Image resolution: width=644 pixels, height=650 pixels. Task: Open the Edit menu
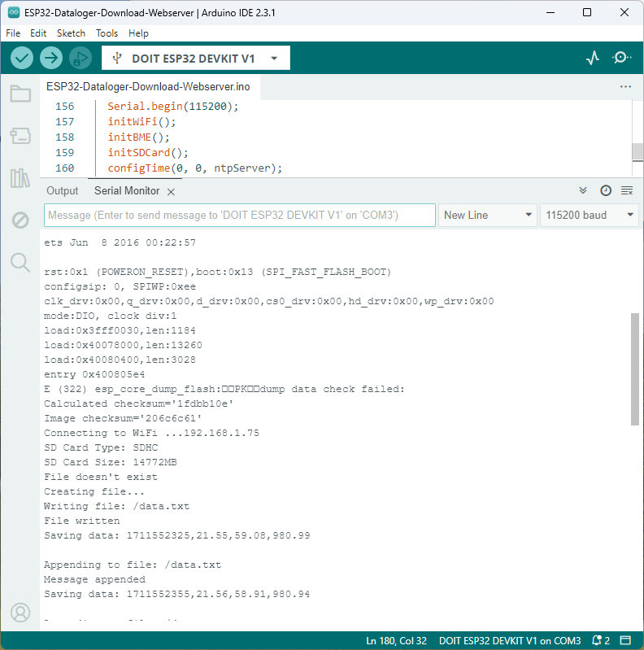click(x=38, y=33)
